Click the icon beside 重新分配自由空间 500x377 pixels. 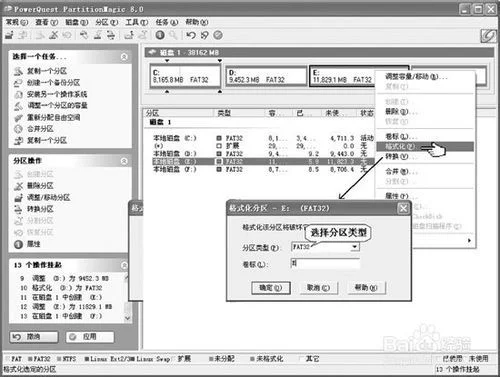[18, 117]
